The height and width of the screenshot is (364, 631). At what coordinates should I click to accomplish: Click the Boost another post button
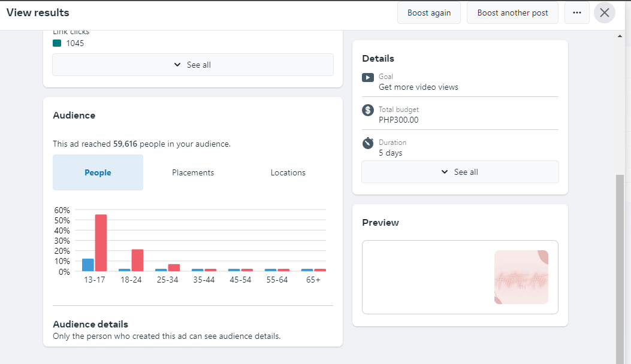tap(512, 13)
